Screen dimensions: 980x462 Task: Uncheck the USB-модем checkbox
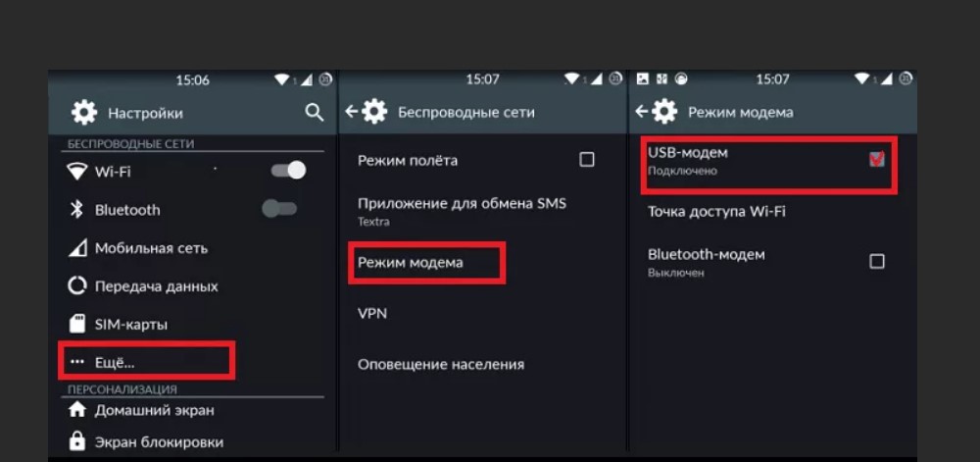pyautogui.click(x=876, y=160)
